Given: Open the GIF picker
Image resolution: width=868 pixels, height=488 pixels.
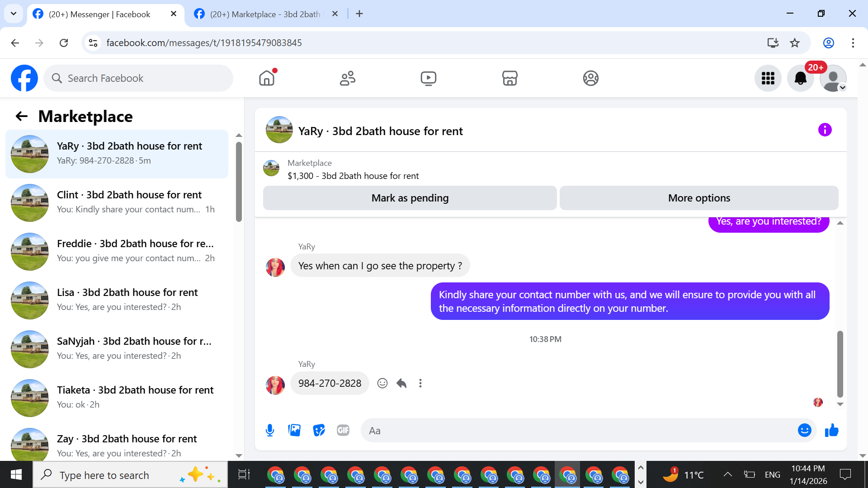Looking at the screenshot, I should point(343,430).
